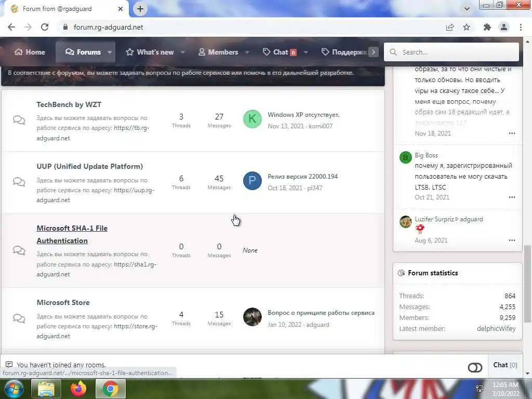Open Chrome three-dot menu
532x399 pixels.
[521, 27]
